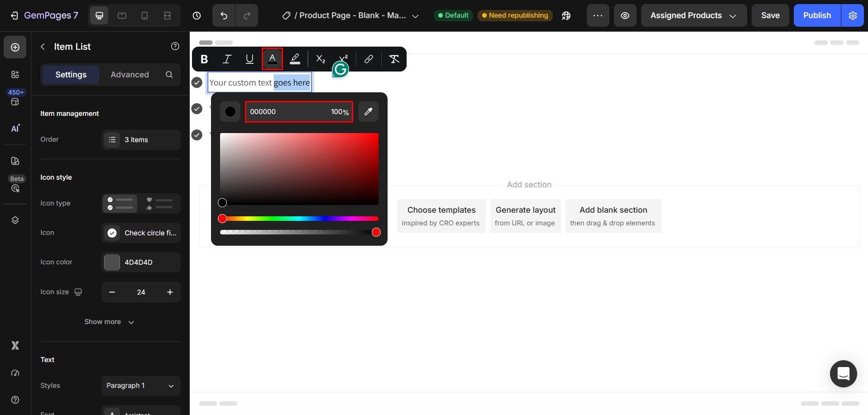This screenshot has height=415, width=868.
Task: Switch to desktop view device icon
Action: [x=99, y=15]
